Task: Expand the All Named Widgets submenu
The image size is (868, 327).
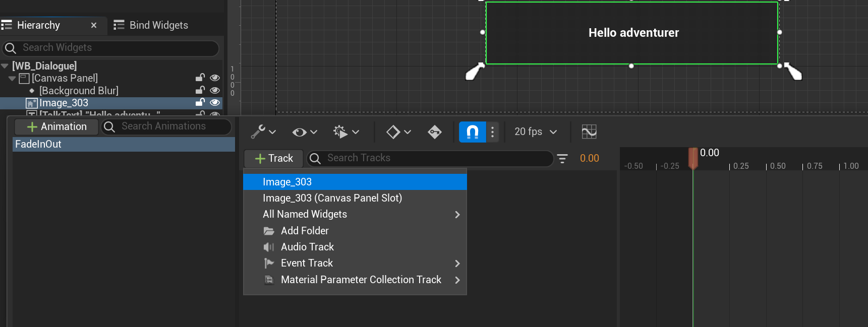Action: (x=355, y=215)
